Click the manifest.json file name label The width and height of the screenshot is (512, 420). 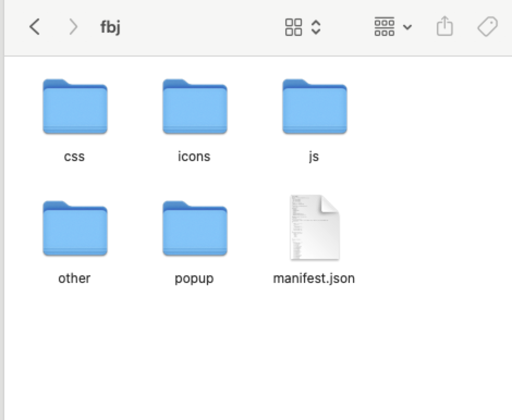tap(314, 279)
